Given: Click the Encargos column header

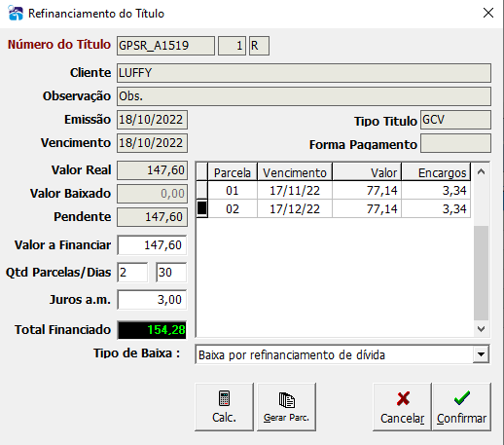Looking at the screenshot, I should pyautogui.click(x=436, y=172).
